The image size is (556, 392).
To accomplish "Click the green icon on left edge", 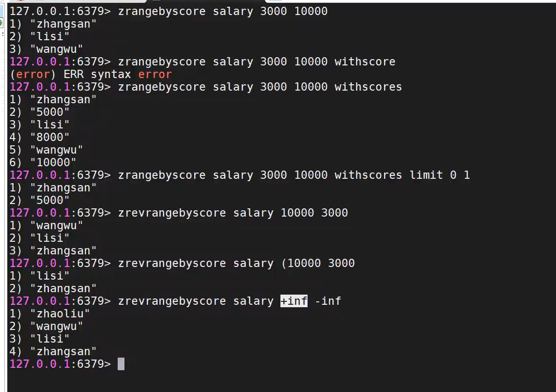I will tap(2, 23).
